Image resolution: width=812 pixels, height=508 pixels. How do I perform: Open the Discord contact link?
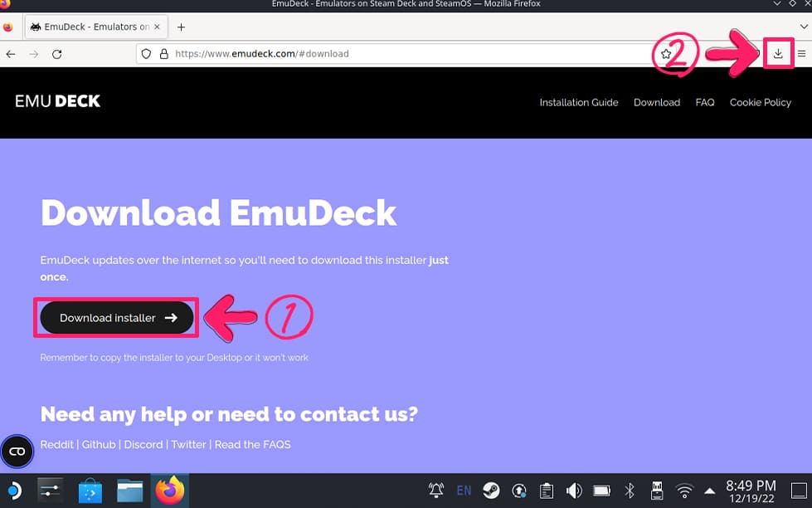pyautogui.click(x=143, y=444)
